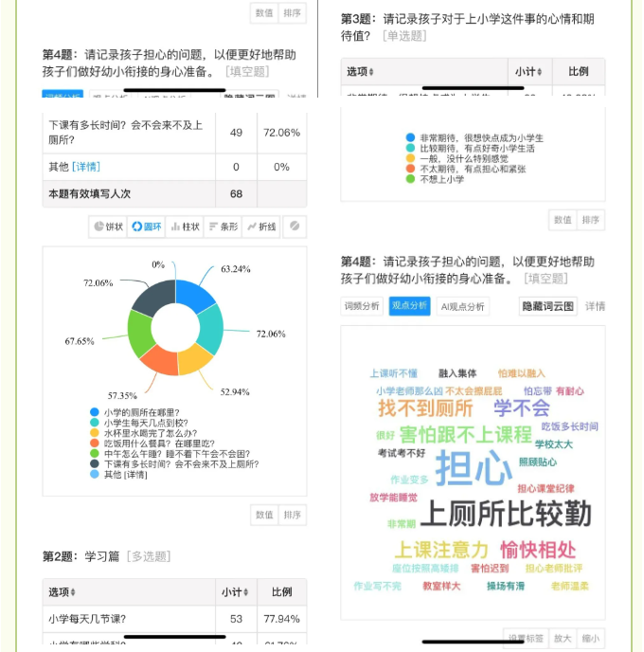
Task: Click word 愉快相处 in the word cloud
Action: pos(538,550)
